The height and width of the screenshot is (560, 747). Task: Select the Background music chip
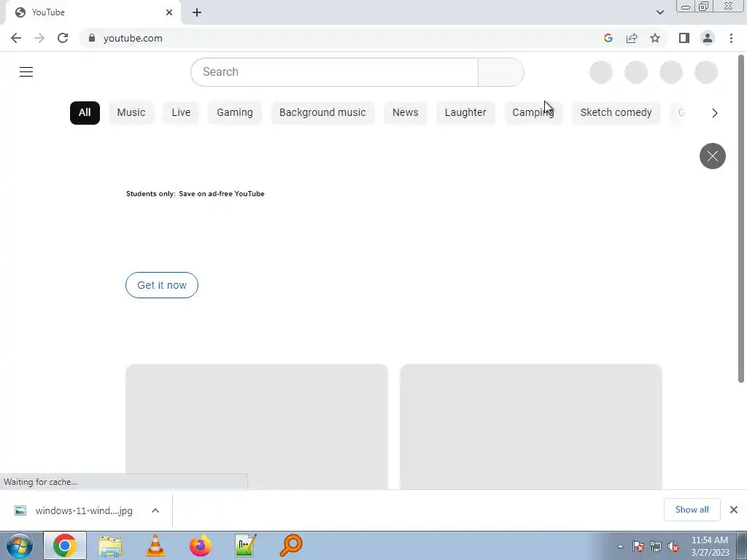(x=322, y=113)
